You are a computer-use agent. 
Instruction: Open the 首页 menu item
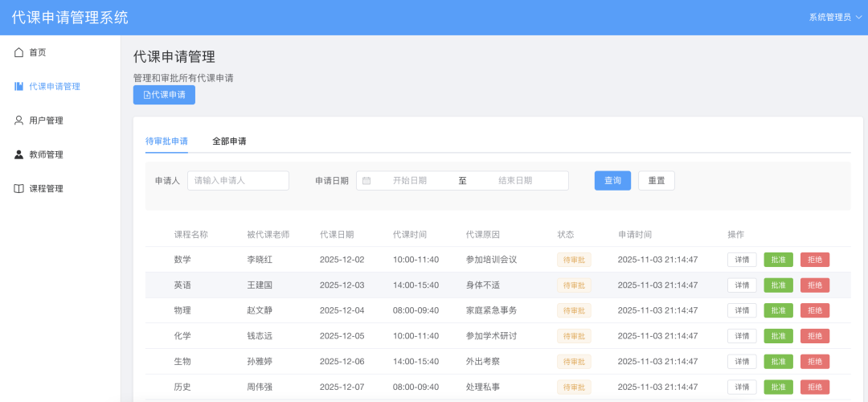tap(60, 52)
